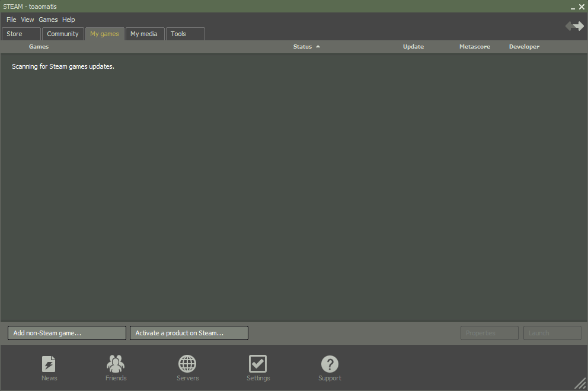Open the File menu

(x=11, y=20)
